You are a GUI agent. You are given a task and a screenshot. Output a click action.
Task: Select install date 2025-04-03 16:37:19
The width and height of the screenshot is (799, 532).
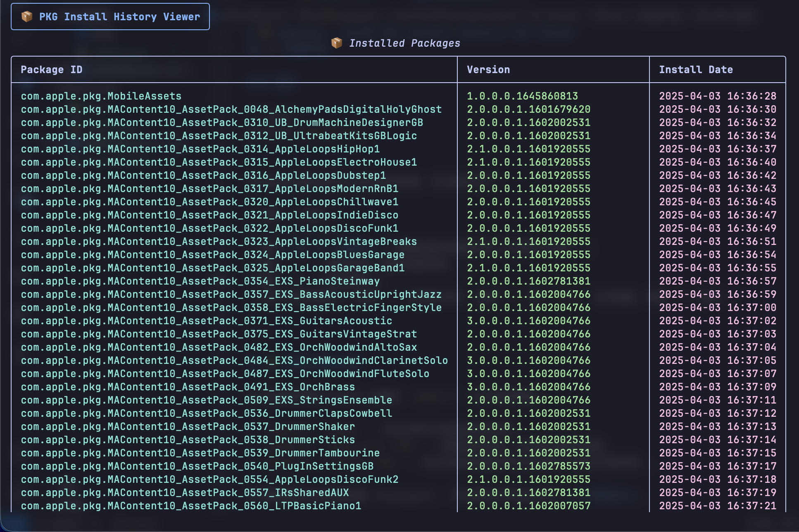point(718,492)
